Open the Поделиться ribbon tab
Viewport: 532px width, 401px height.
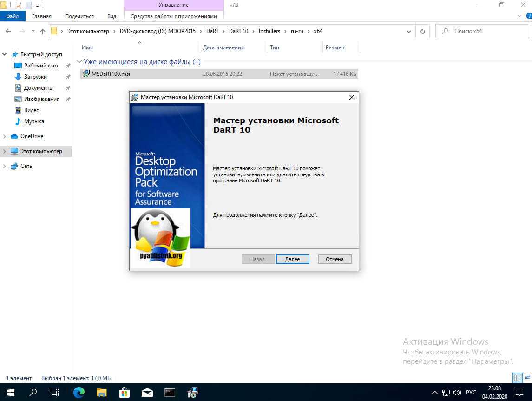[79, 16]
